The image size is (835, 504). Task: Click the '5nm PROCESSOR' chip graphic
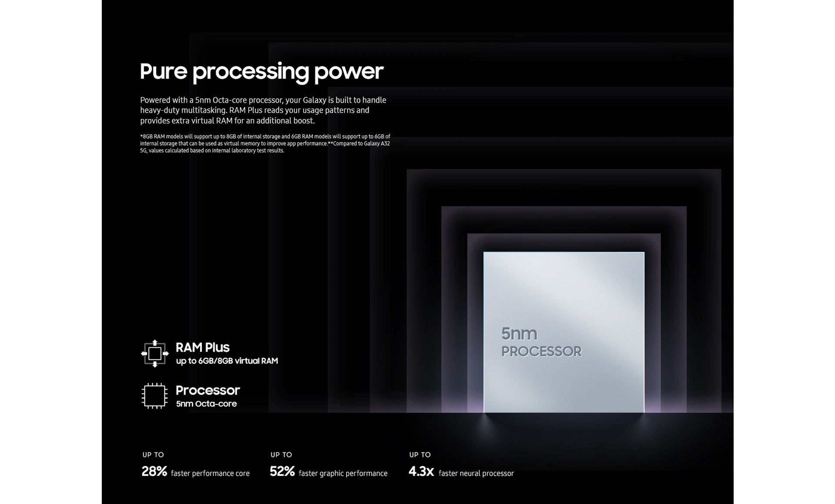pyautogui.click(x=564, y=332)
